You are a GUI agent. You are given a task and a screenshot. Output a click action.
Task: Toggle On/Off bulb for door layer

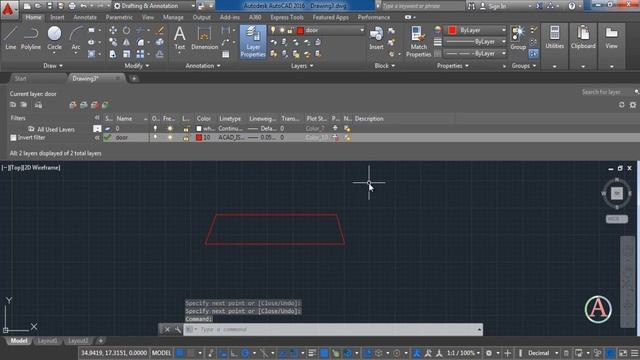155,138
